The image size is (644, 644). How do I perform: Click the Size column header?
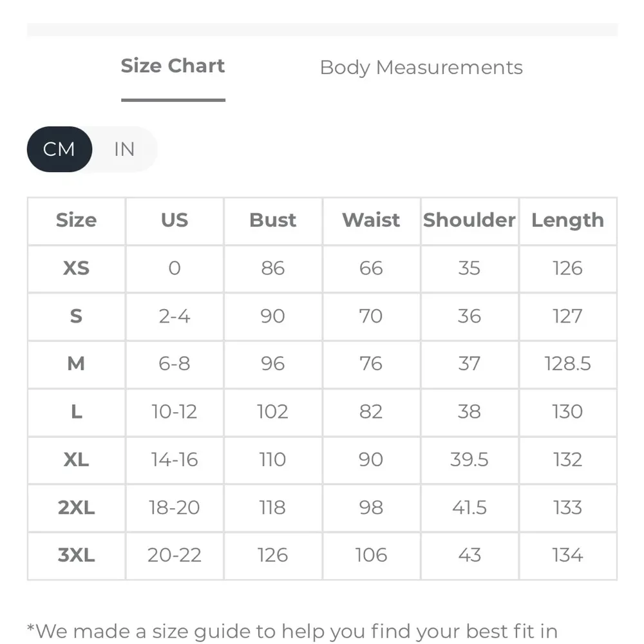point(76,220)
